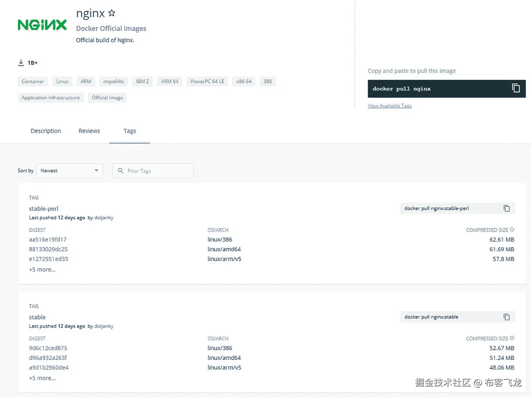Open doijanky profile under stable-perl

click(x=104, y=218)
